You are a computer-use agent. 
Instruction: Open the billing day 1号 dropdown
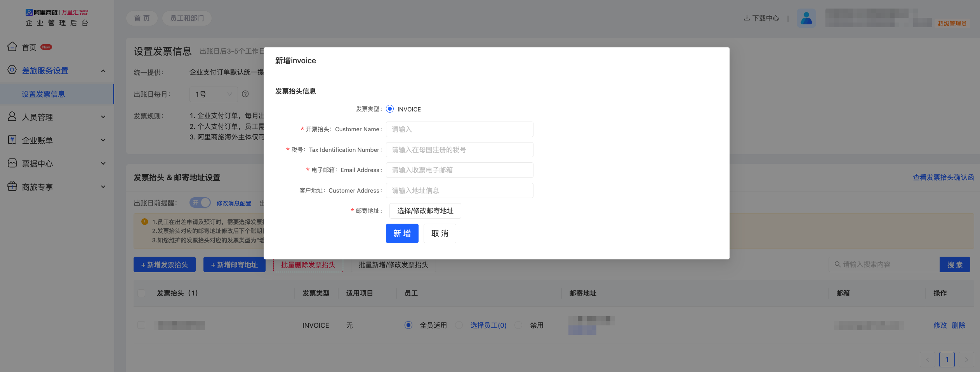(x=214, y=94)
